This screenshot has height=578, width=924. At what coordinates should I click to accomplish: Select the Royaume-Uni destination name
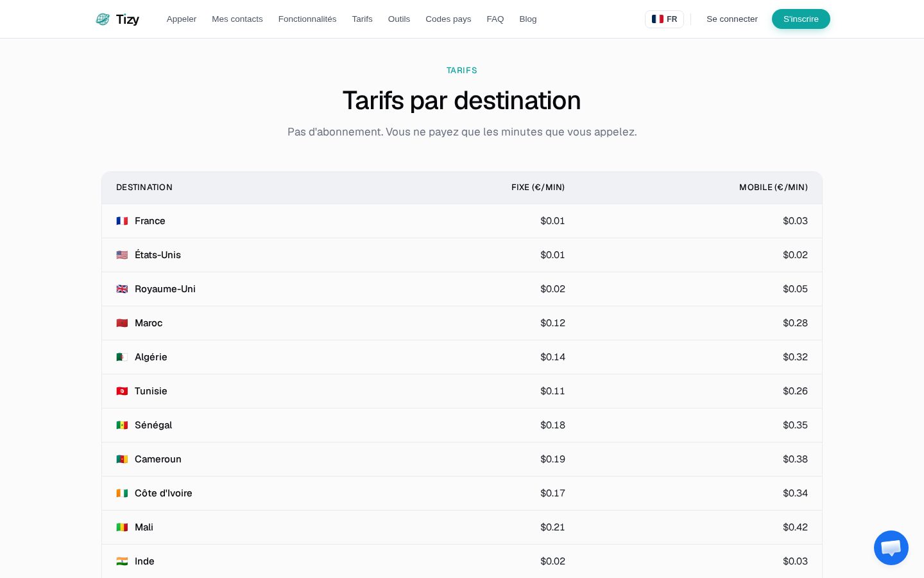point(165,289)
